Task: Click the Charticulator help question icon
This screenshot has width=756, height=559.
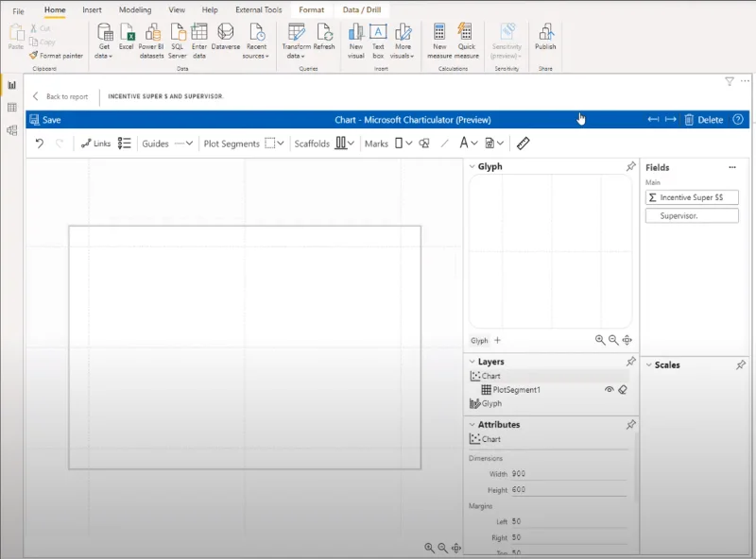Action: point(738,120)
